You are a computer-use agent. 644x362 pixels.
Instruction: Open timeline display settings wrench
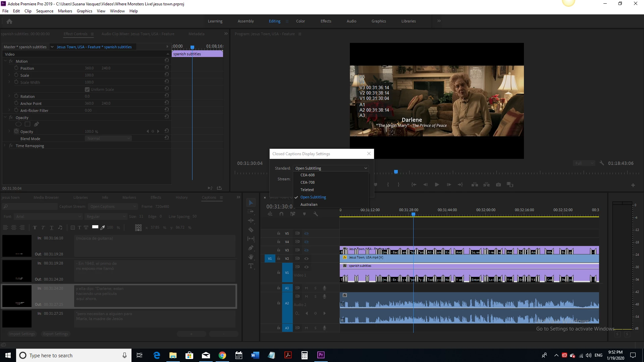[316, 214]
